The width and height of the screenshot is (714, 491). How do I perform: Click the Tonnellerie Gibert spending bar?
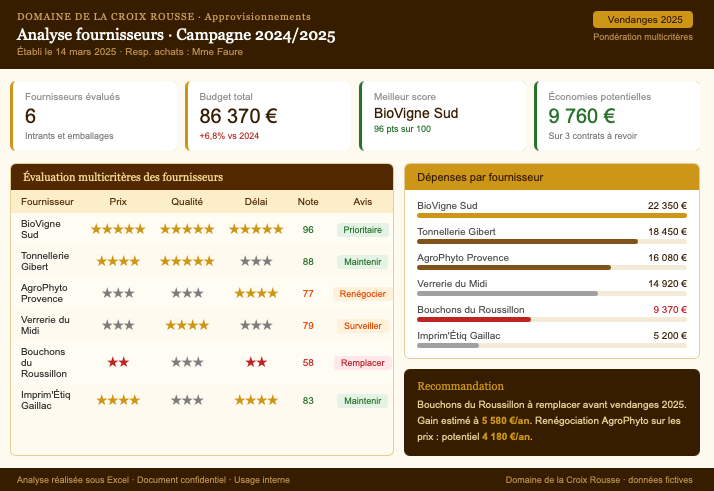click(527, 241)
